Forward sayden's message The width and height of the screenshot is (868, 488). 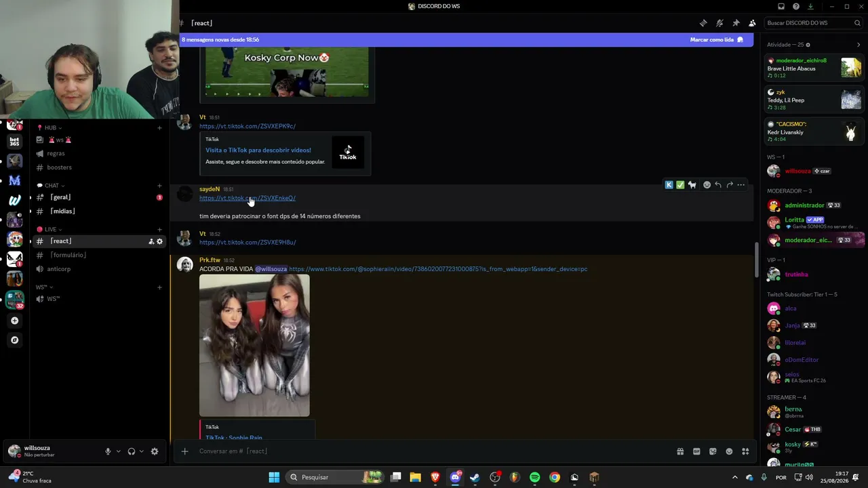[730, 185]
